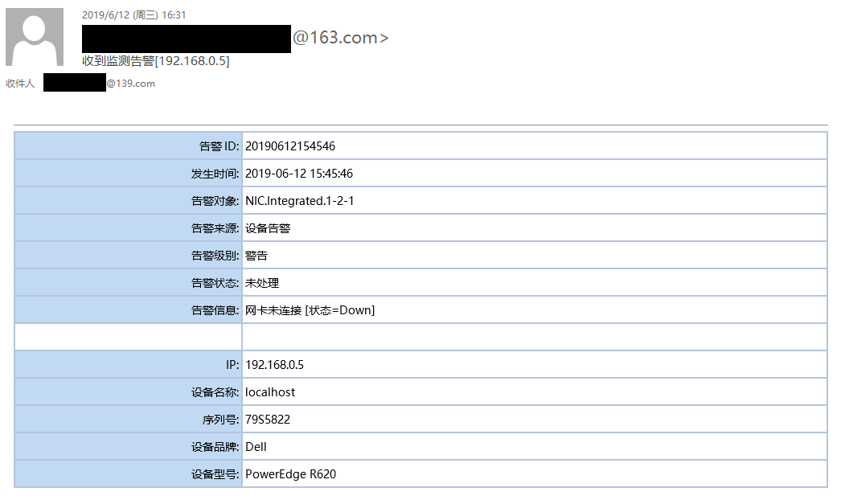Select the value NIC.Integrated.1-2-1
The height and width of the screenshot is (504, 845).
300,201
